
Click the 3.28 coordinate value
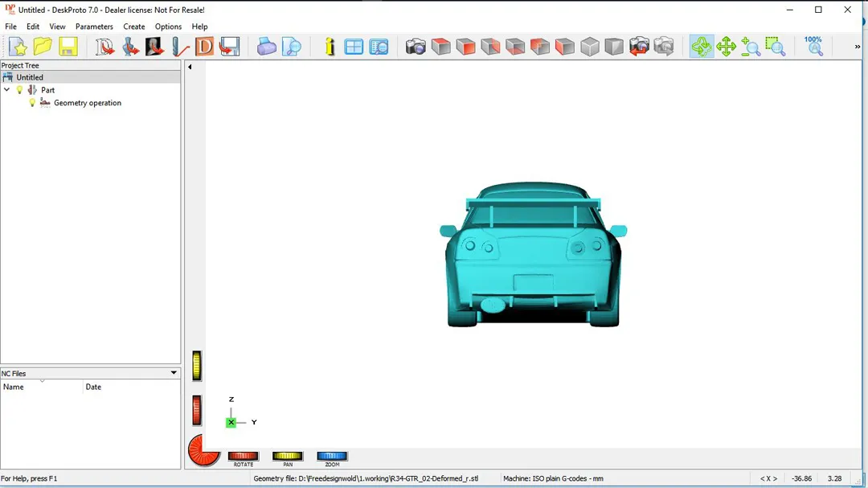tap(834, 478)
